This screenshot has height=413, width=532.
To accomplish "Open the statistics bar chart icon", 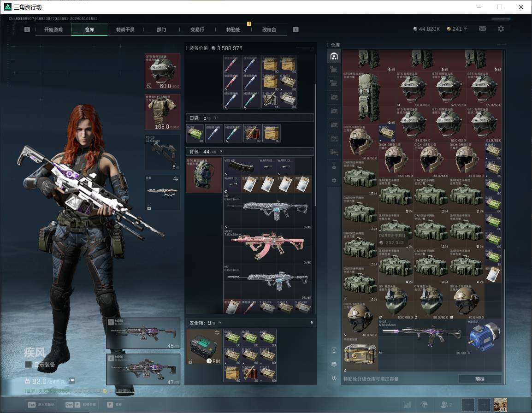I will click(407, 405).
